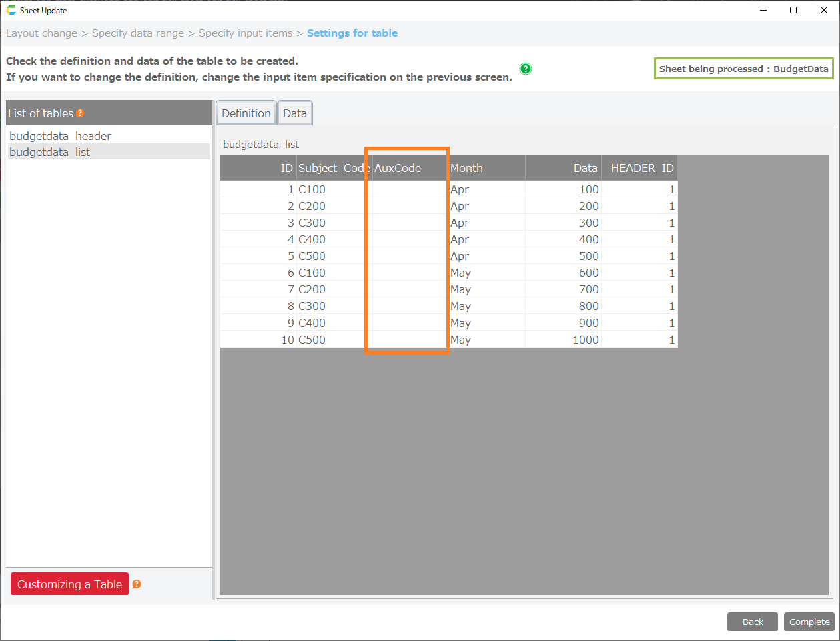Image resolution: width=840 pixels, height=641 pixels.
Task: Select budgetdata_list in the table list
Action: point(50,152)
